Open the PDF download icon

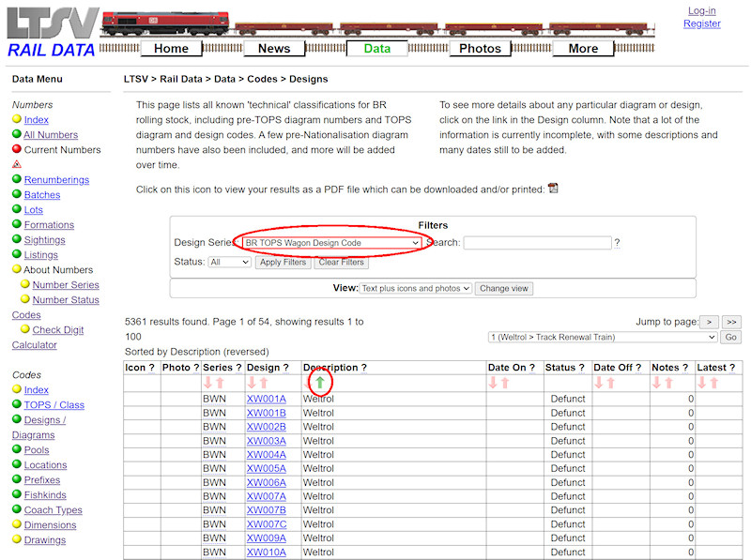pos(553,189)
